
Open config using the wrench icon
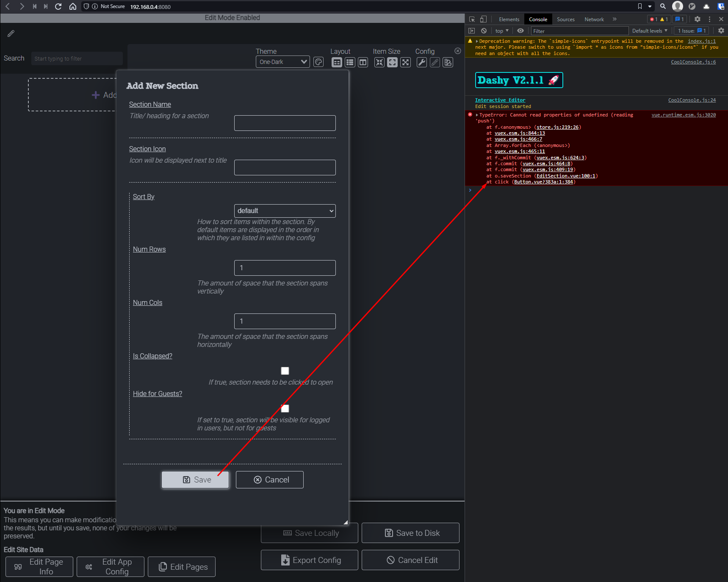coord(421,62)
